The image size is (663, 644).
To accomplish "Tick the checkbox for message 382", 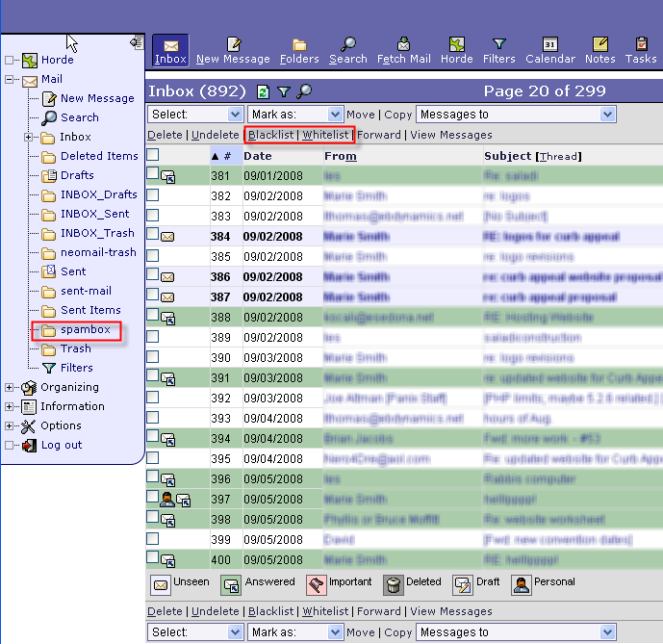I will 153,194.
